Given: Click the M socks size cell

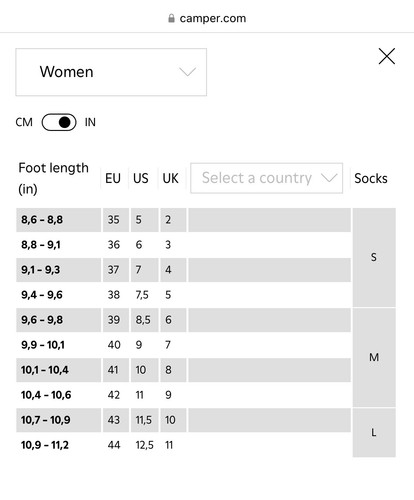Looking at the screenshot, I should coord(374,357).
